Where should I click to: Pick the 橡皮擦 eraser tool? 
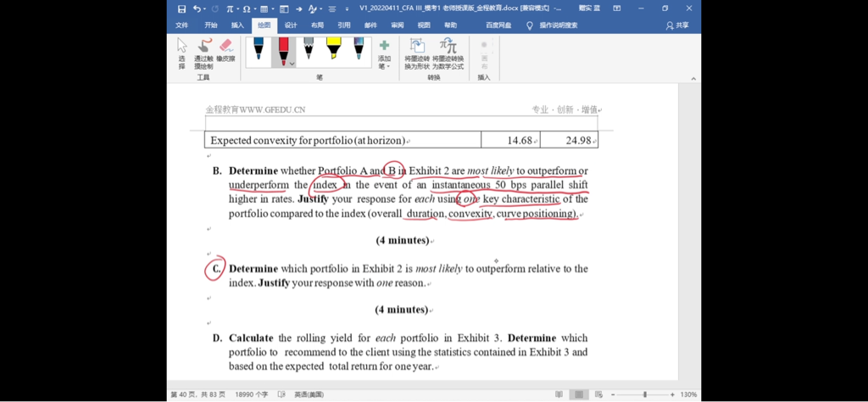[x=225, y=51]
